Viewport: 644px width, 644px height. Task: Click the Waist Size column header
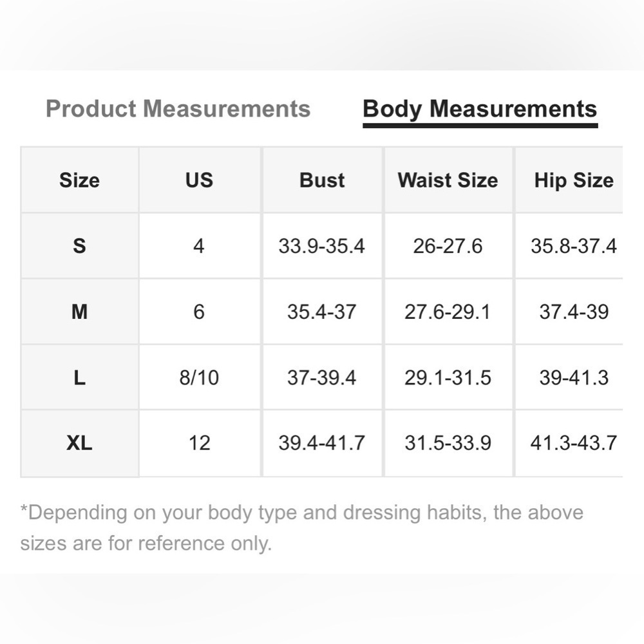tap(448, 180)
